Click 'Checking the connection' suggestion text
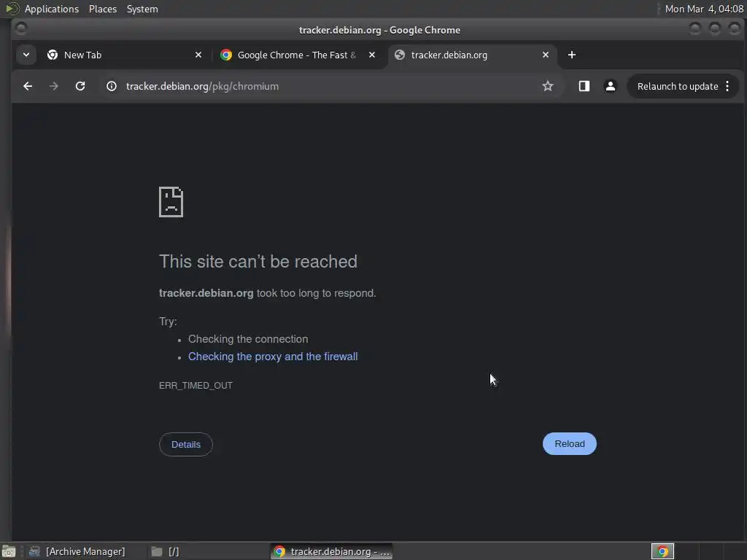The height and width of the screenshot is (560, 747). (x=248, y=339)
